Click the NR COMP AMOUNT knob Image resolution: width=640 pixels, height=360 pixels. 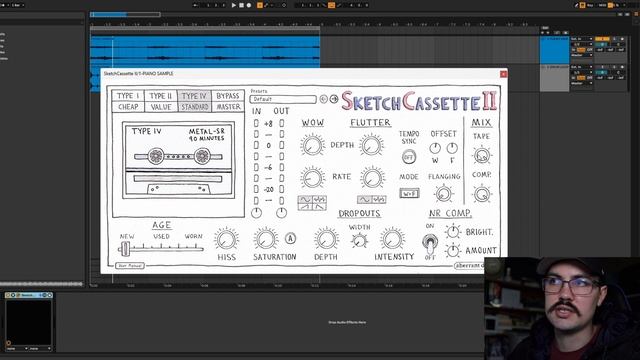point(453,250)
